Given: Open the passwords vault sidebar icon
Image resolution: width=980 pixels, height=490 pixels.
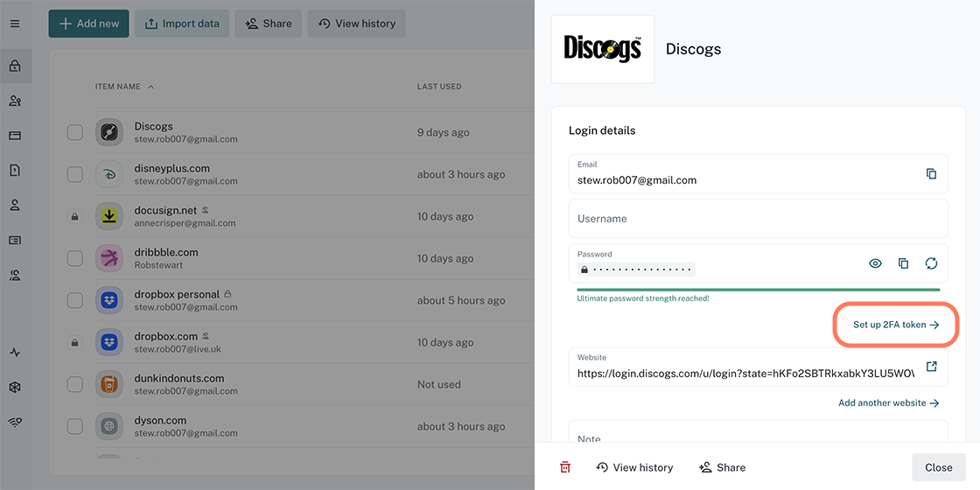Looking at the screenshot, I should [15, 66].
